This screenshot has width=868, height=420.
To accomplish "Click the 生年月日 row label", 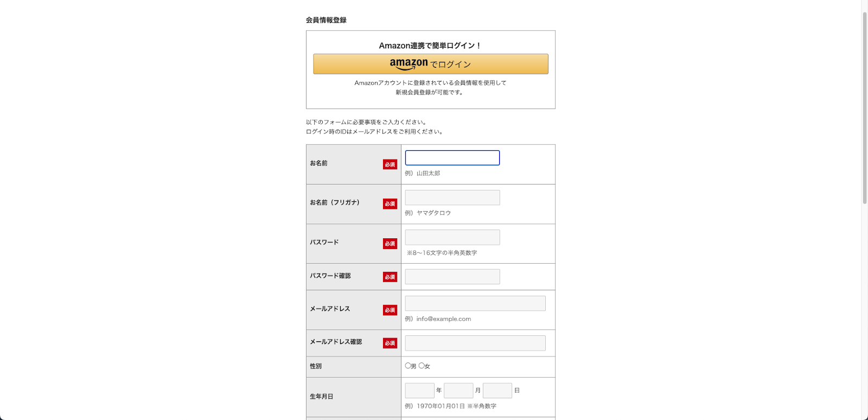I will point(322,397).
